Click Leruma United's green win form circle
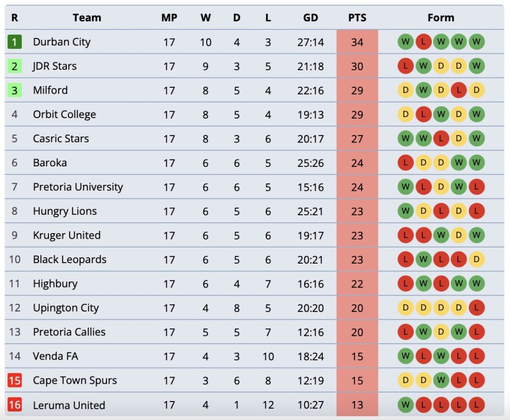Screen dimensions: 510x420 [405, 405]
